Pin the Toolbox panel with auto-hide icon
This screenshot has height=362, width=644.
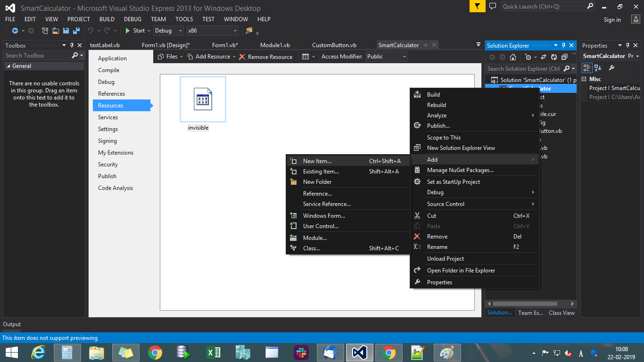tap(72, 45)
